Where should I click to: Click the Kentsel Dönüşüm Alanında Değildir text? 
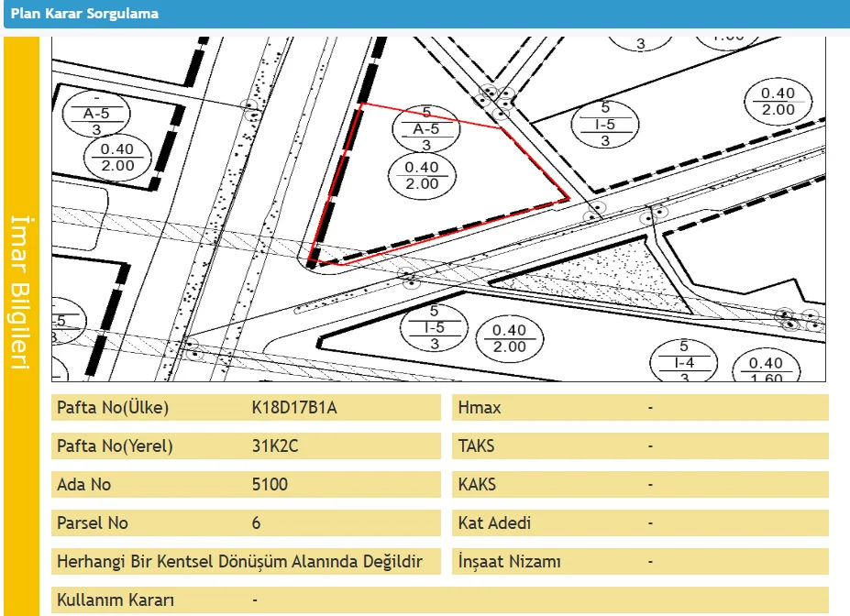point(239,562)
